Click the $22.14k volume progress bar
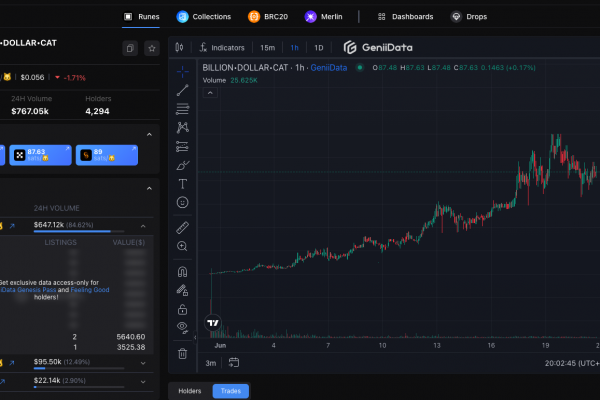Image resolution: width=600 pixels, height=400 pixels. coord(79,387)
